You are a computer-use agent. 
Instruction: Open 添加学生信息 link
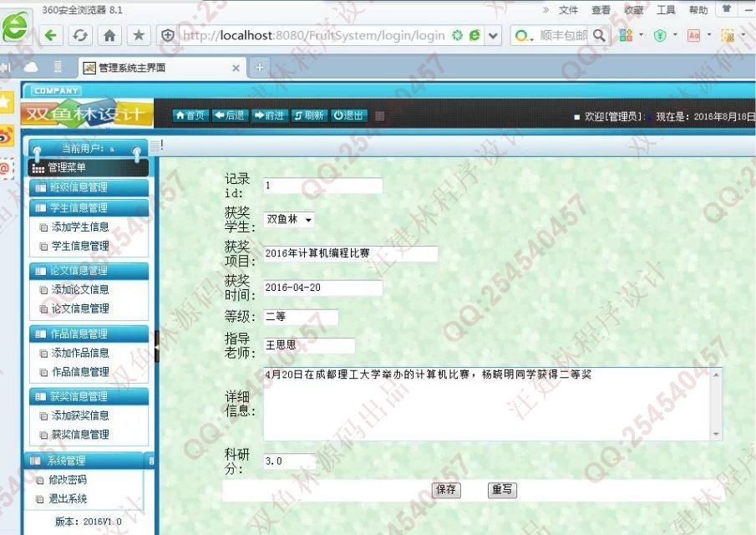[80, 227]
